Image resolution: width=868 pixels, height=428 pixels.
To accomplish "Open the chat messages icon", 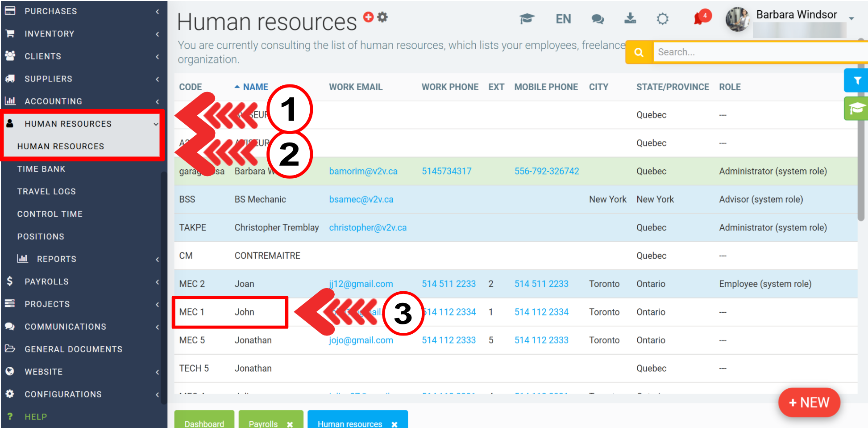I will coord(598,19).
